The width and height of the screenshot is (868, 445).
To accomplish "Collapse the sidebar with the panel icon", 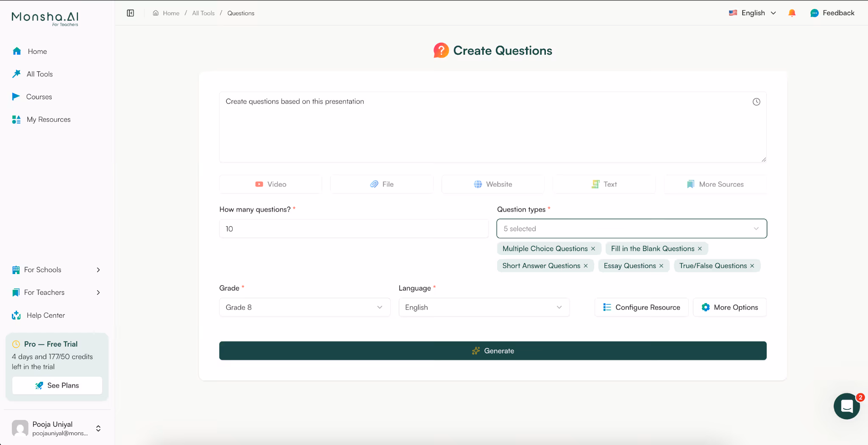I will (x=130, y=13).
